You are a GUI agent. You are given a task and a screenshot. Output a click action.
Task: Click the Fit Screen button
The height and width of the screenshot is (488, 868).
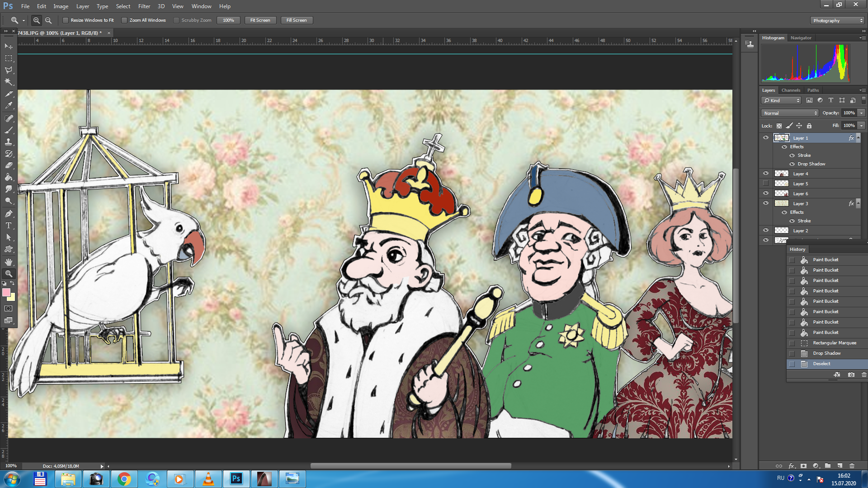pyautogui.click(x=260, y=20)
